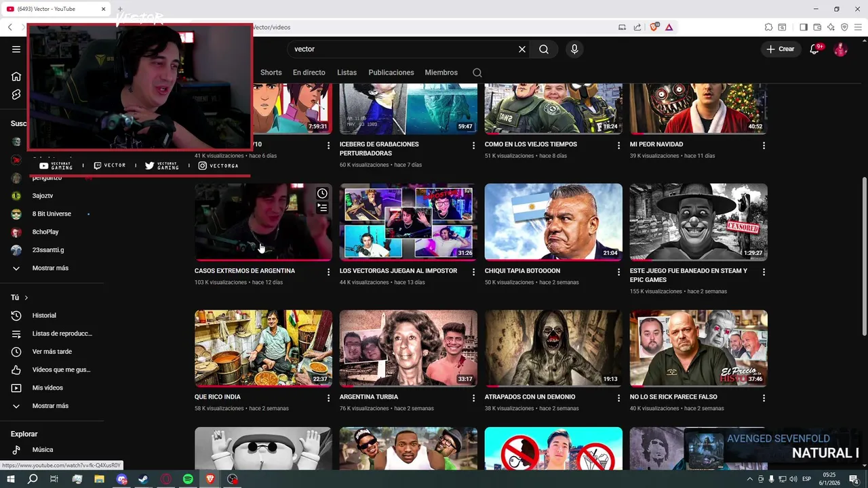
Task: Open Ver más tarde in sidebar
Action: (x=52, y=352)
